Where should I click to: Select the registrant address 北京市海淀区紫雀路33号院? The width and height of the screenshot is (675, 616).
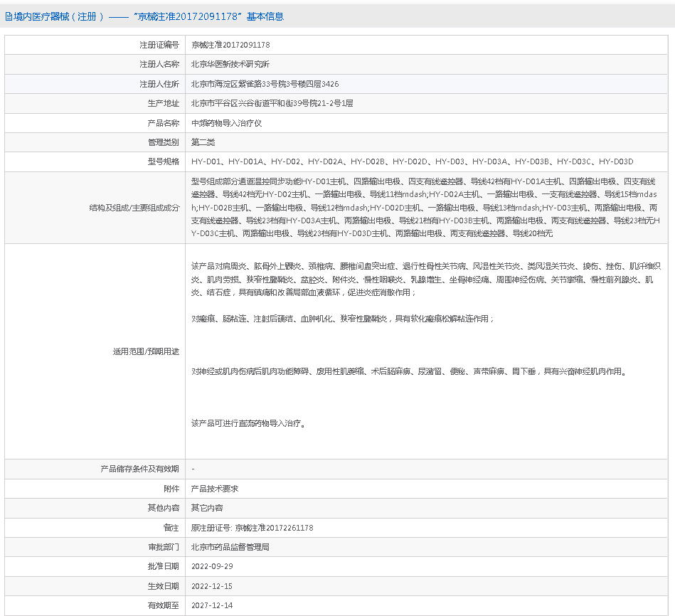tap(265, 84)
